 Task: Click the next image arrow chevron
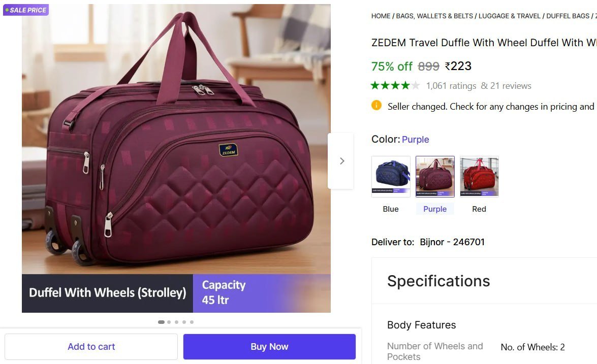point(341,161)
